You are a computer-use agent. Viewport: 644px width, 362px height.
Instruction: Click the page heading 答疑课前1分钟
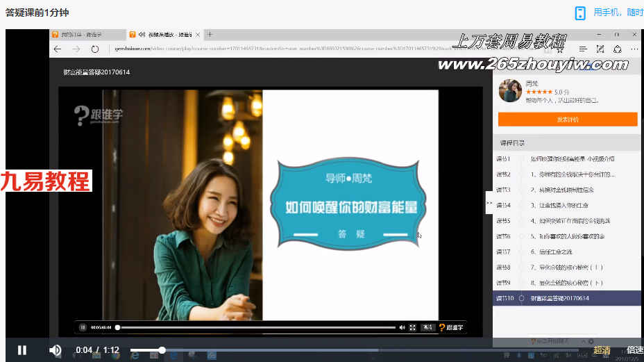[x=37, y=13]
